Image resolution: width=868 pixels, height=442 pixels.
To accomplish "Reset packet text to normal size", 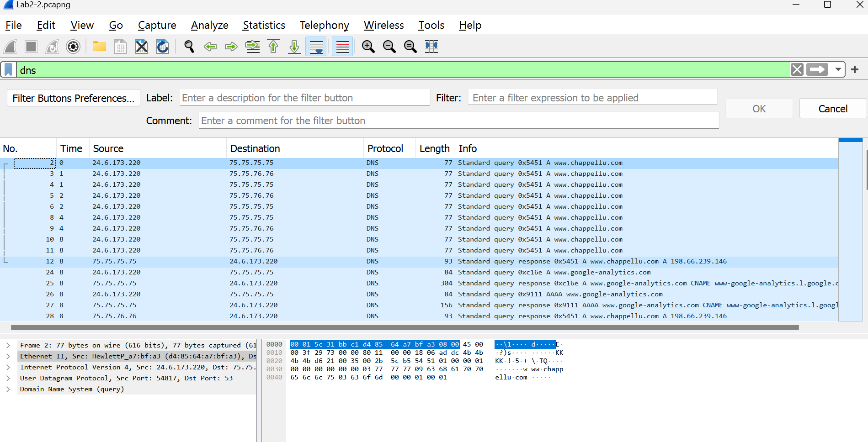I will 410,47.
